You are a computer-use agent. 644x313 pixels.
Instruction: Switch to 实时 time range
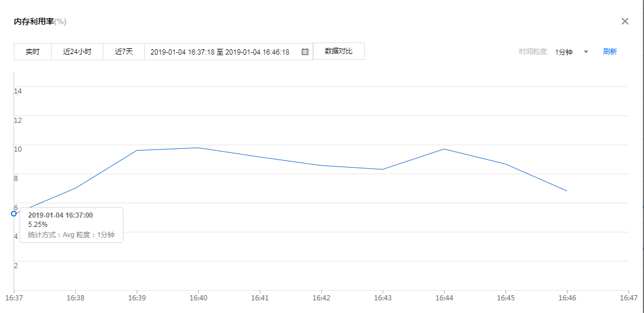point(33,52)
